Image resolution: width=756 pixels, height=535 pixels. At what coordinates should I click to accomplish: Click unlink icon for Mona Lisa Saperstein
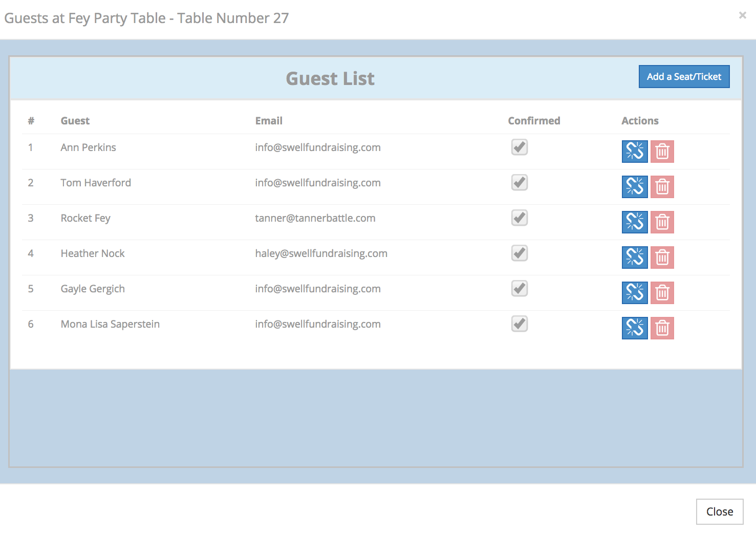(x=634, y=328)
